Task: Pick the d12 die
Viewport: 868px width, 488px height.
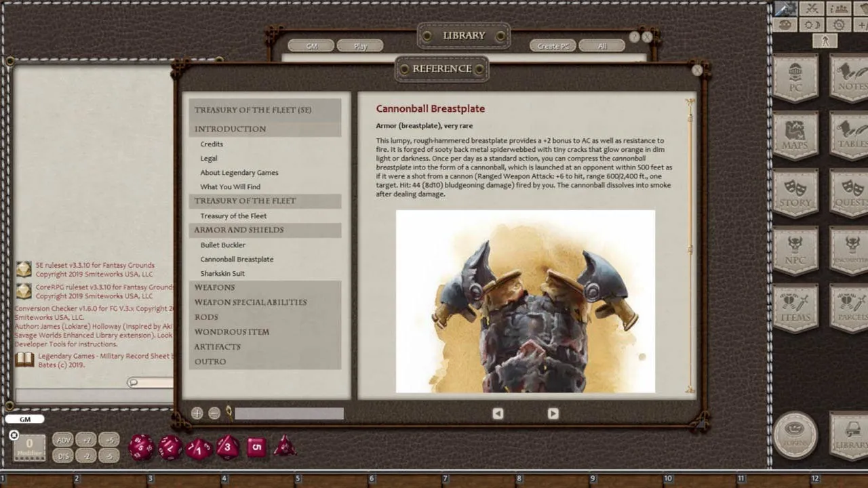Action: click(170, 447)
